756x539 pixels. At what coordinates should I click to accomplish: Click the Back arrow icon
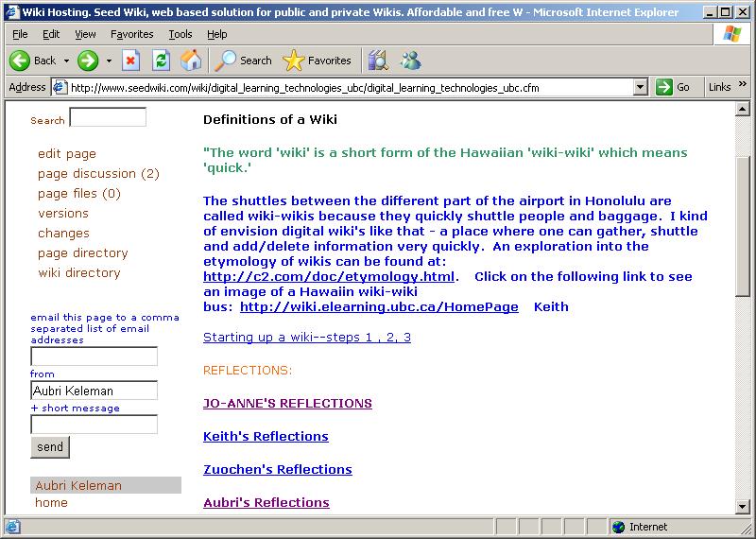20,61
